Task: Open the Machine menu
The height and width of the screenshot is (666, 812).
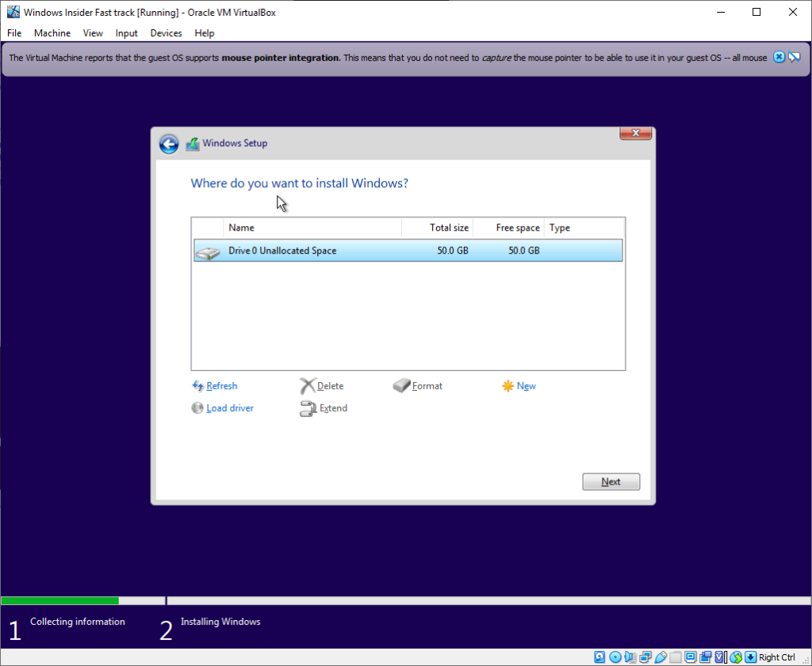Action: 52,33
